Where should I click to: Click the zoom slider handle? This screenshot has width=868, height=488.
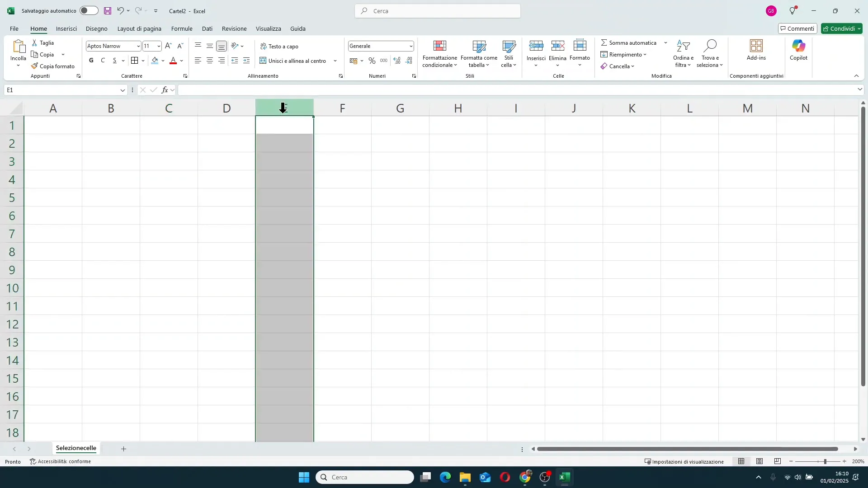coord(825,462)
